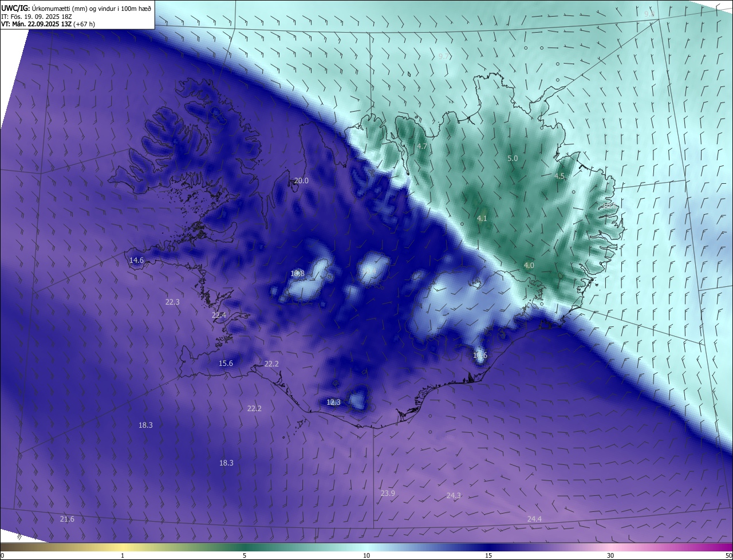
Task: Click the 22.4 value label
Action: (219, 315)
